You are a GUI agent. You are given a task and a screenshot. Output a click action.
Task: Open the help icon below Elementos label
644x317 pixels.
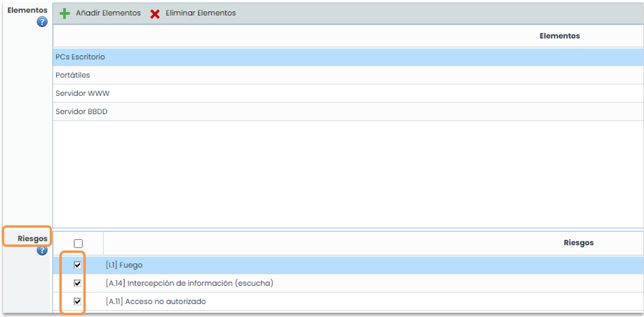42,22
